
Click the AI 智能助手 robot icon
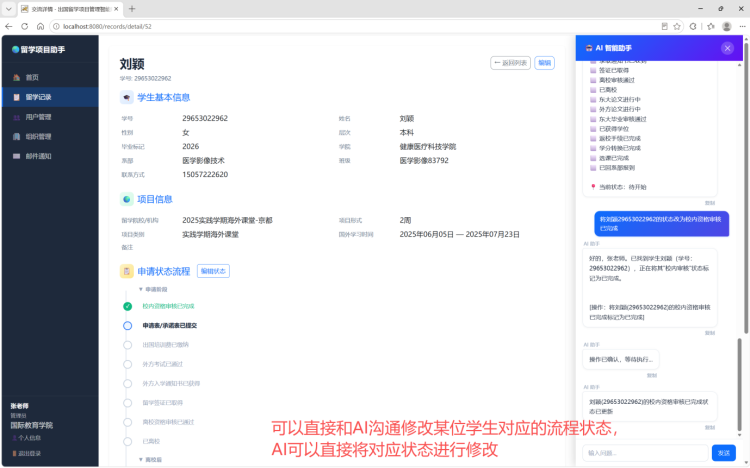(589, 48)
